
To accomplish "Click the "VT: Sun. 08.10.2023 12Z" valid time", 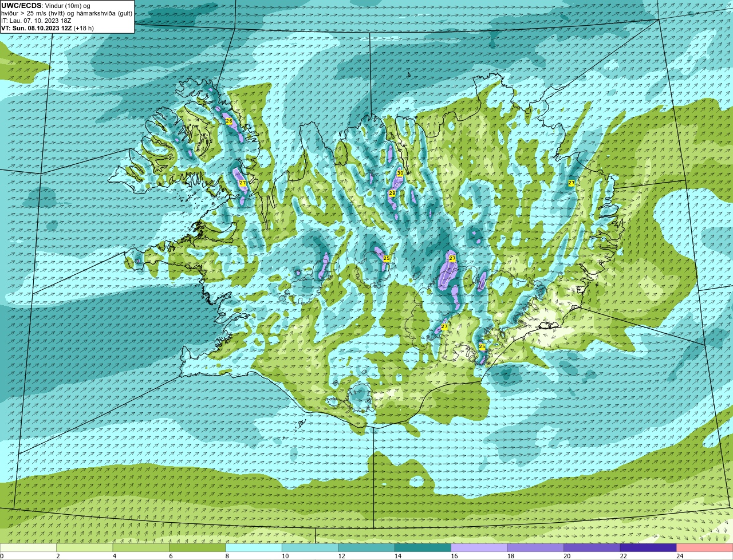I will (x=37, y=28).
